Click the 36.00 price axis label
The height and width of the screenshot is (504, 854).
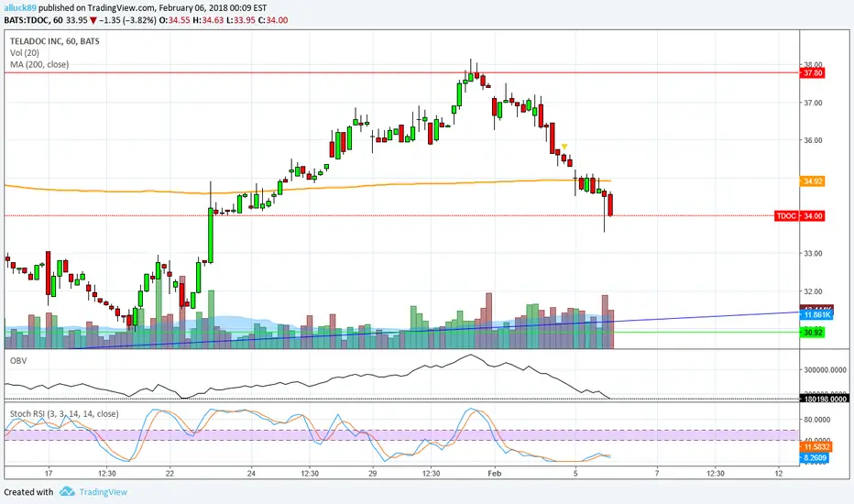click(x=813, y=140)
